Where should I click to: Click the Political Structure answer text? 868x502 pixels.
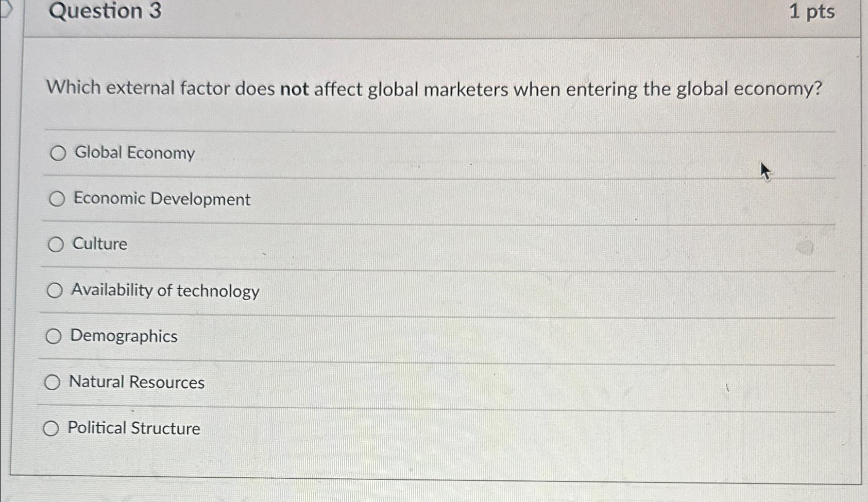(133, 428)
